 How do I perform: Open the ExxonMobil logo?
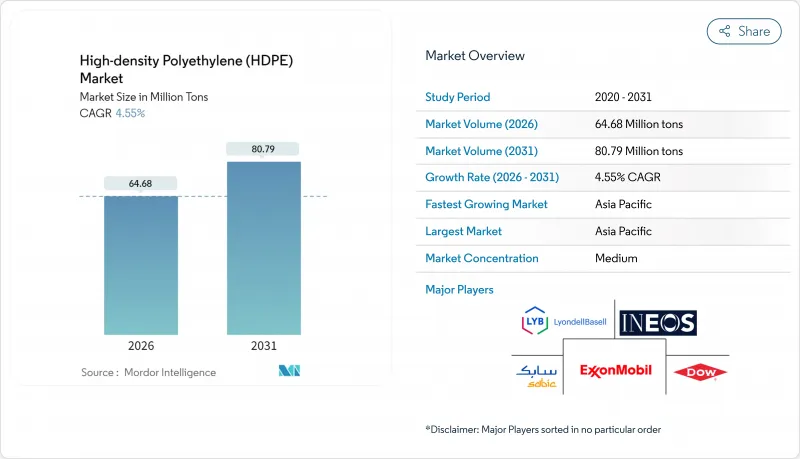click(615, 371)
